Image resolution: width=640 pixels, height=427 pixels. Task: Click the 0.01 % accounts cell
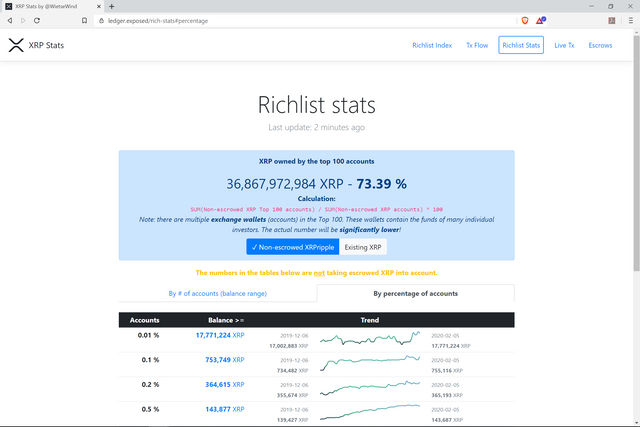[x=149, y=335]
